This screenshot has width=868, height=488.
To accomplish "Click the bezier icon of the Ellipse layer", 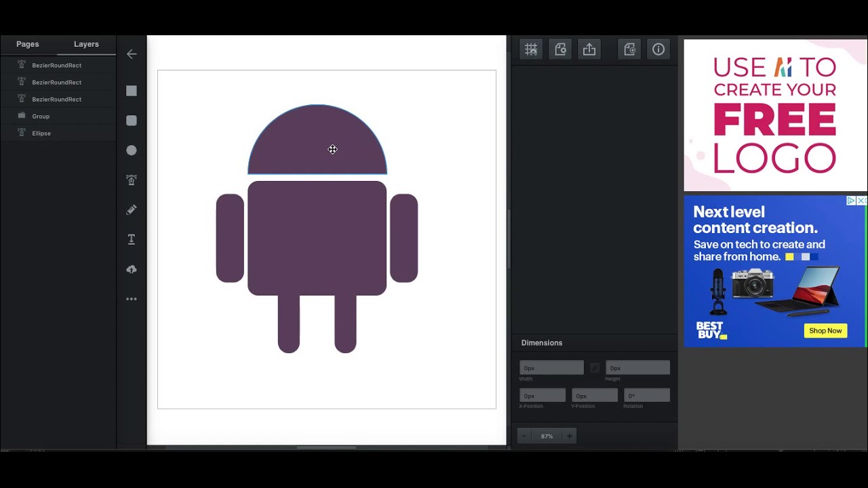I will tap(22, 133).
